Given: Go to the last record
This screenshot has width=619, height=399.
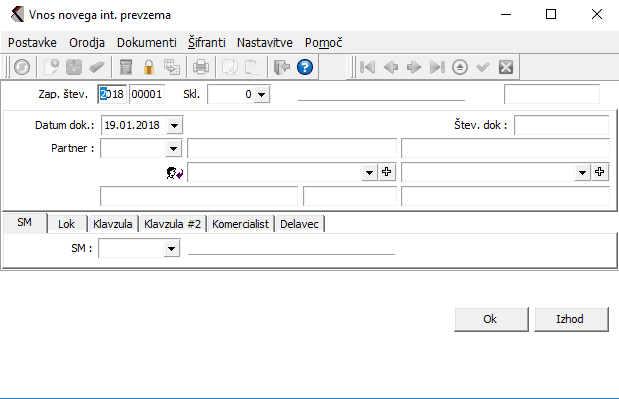Looking at the screenshot, I should 437,67.
